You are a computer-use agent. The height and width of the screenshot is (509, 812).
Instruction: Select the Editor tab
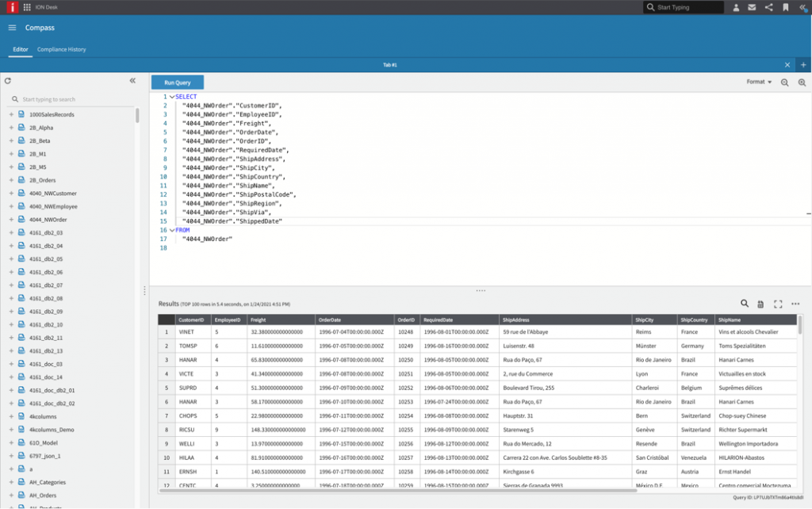[x=21, y=49]
